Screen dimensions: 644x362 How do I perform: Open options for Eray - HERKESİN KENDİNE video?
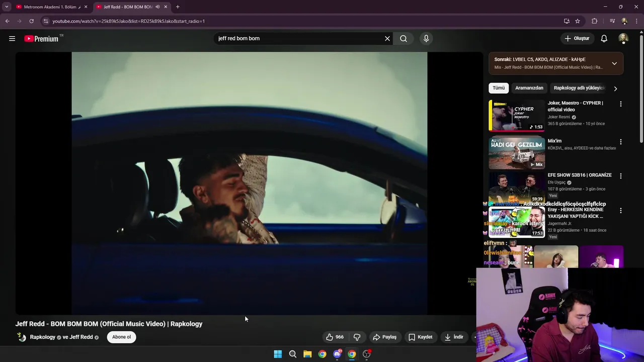pyautogui.click(x=620, y=211)
